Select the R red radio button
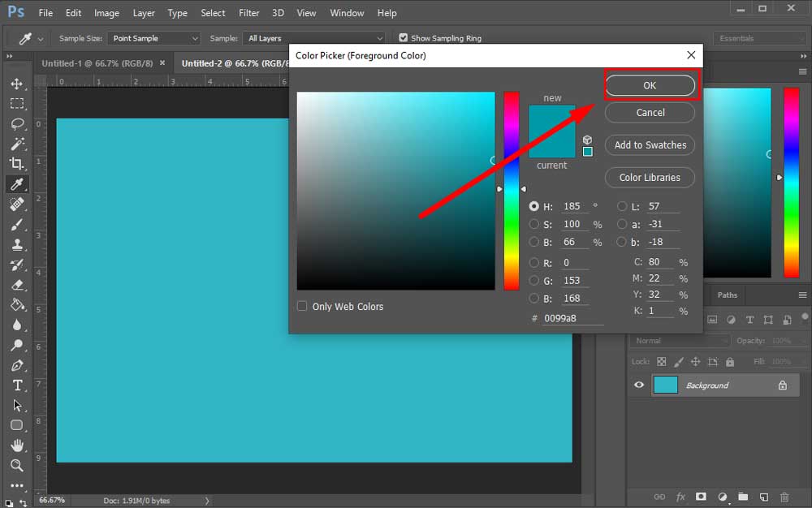The height and width of the screenshot is (508, 812). pyautogui.click(x=533, y=263)
